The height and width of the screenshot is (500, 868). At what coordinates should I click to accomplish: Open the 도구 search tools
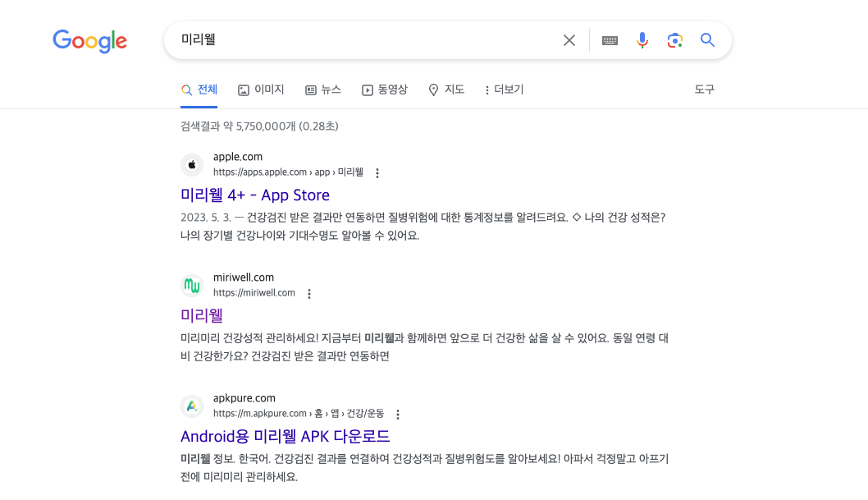tap(704, 89)
